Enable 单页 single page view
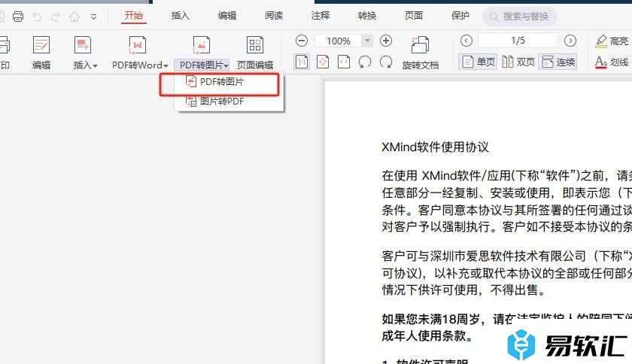This screenshot has width=632, height=364. 478,62
